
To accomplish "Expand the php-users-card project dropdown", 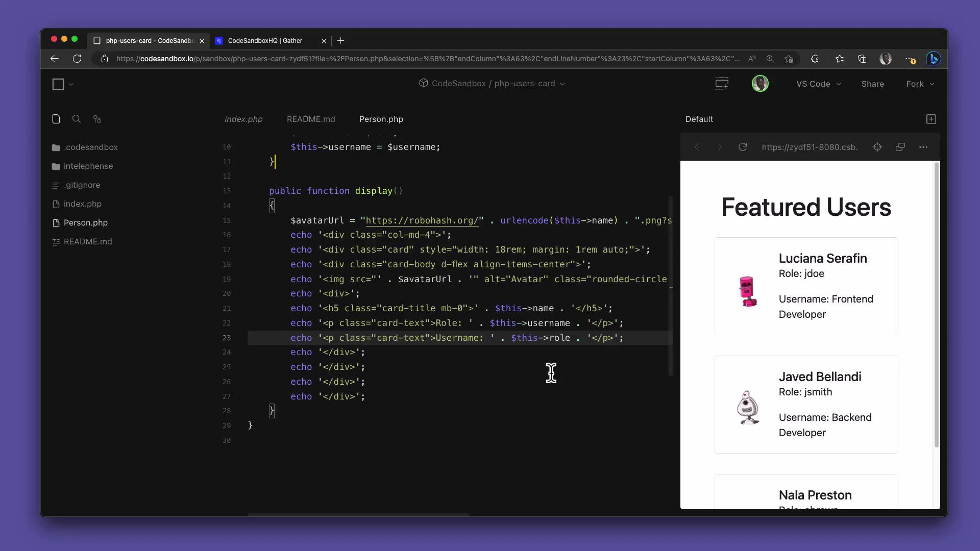I will point(562,84).
